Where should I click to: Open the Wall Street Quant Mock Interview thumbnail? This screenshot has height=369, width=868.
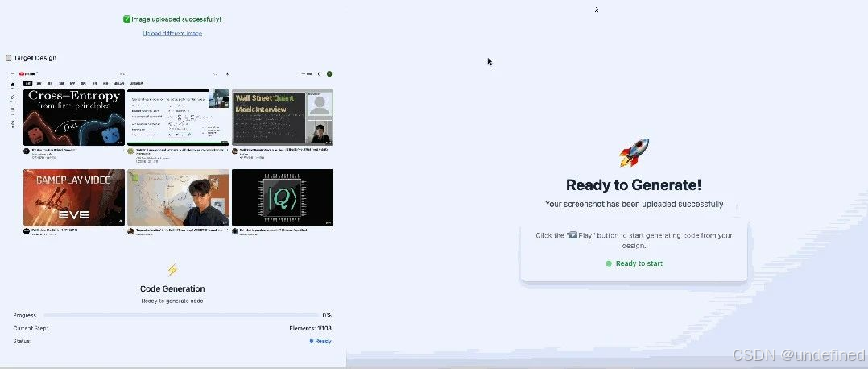tap(283, 118)
